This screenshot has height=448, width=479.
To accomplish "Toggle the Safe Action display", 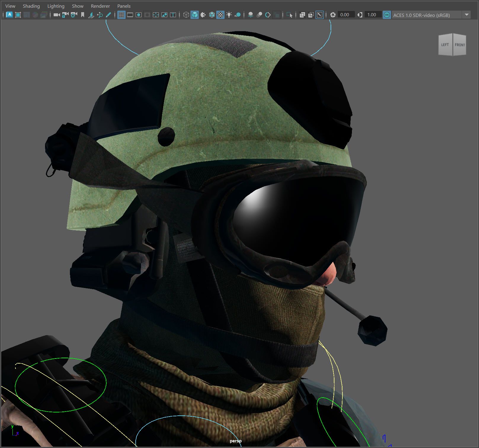I will pos(164,15).
